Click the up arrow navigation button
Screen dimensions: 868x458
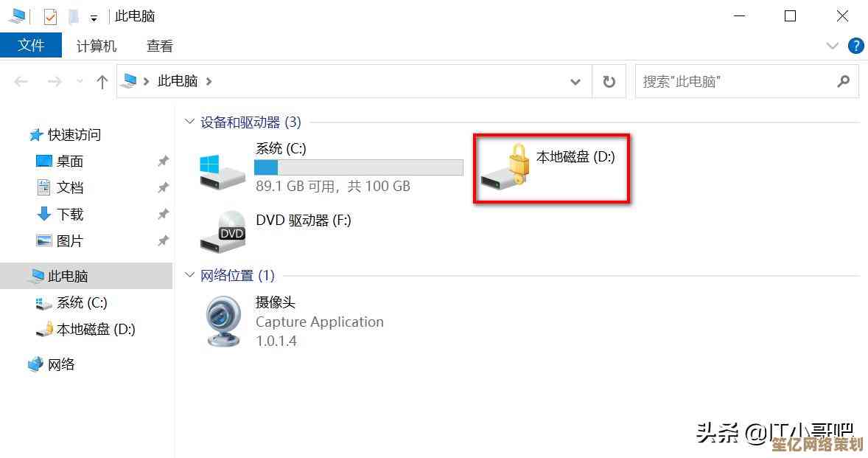click(x=102, y=82)
